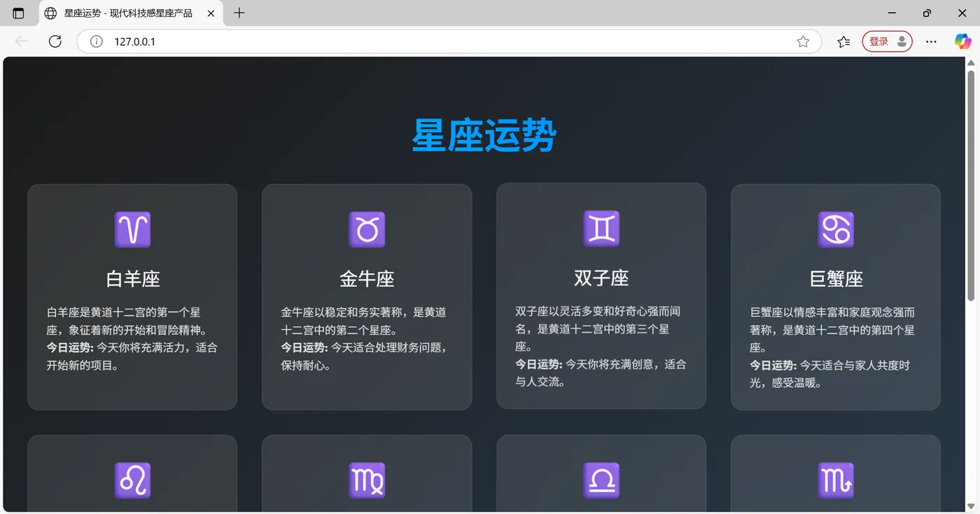Click the vertical scrollbar thumb
Viewport: 980px width, 514px height.
(971, 186)
